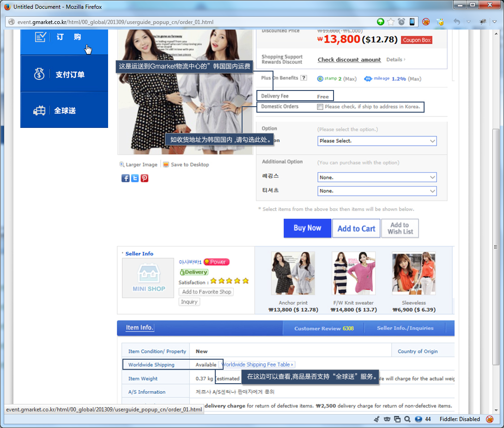Switch to Customer Review tab
504x428 pixels.
[x=324, y=328]
